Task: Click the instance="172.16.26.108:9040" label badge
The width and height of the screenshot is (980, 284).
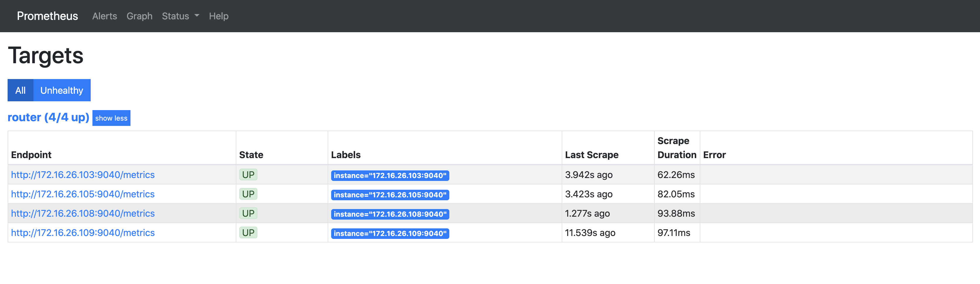Action: pyautogui.click(x=390, y=214)
